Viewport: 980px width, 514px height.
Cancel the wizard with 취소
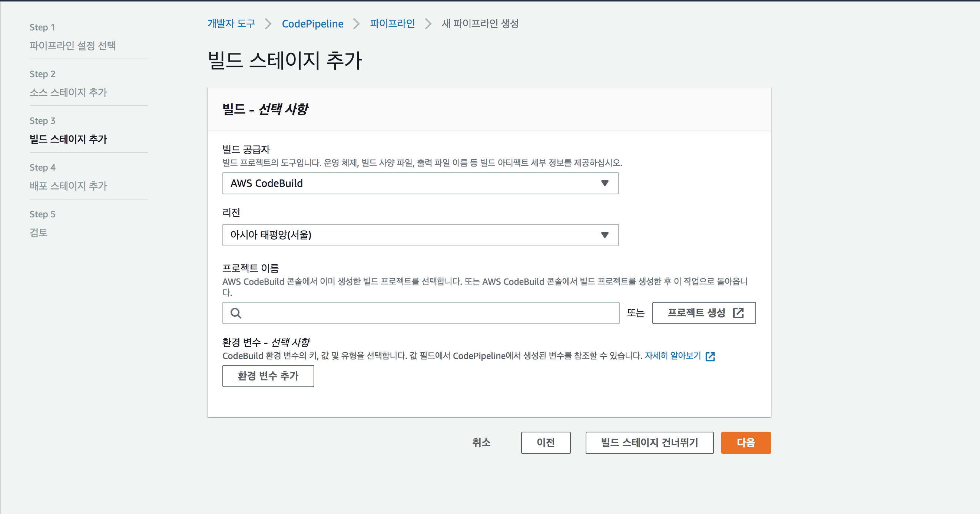point(481,442)
